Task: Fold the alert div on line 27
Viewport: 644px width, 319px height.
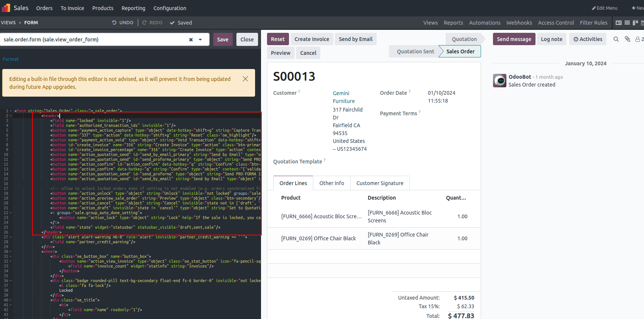Action: pos(11,237)
